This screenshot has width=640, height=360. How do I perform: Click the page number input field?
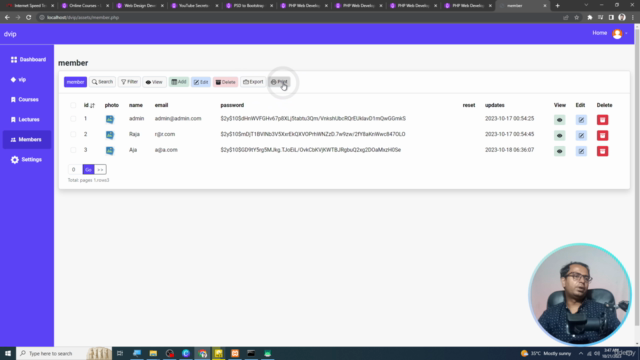(75, 169)
